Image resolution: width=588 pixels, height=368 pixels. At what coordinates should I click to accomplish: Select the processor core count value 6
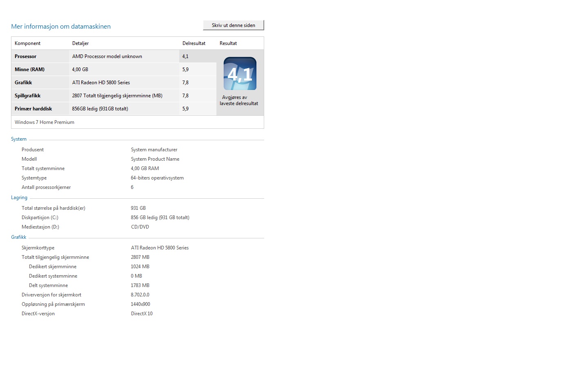(132, 187)
